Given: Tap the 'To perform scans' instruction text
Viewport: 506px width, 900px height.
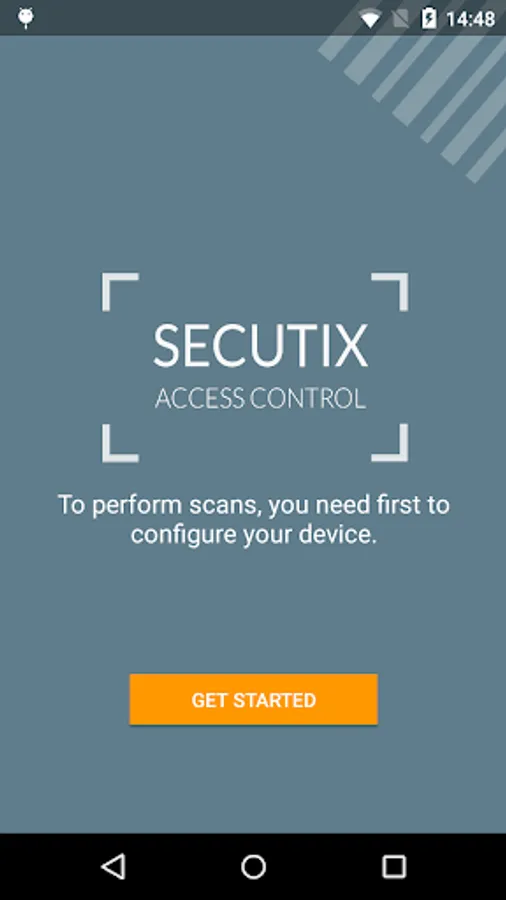Looking at the screenshot, I should coord(254,505).
